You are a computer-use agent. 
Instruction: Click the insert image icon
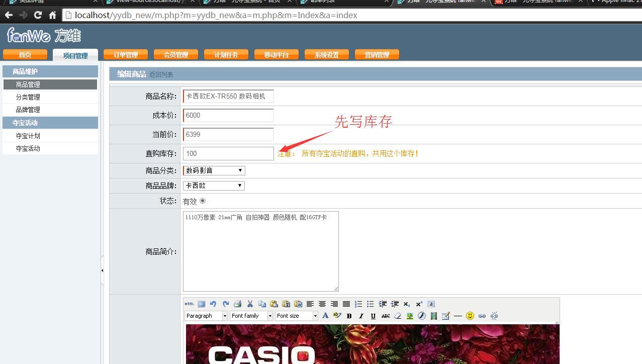tap(410, 316)
